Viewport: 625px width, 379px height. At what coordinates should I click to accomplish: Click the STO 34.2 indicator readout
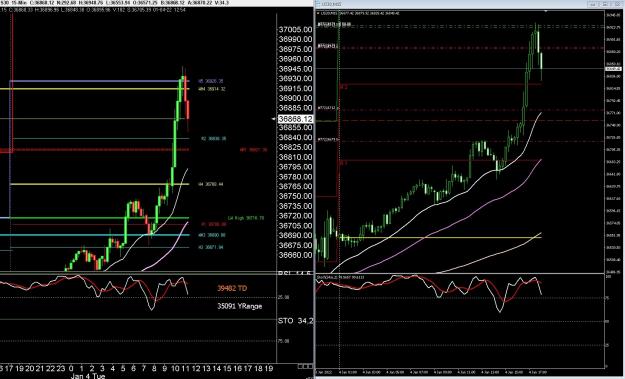click(x=295, y=321)
